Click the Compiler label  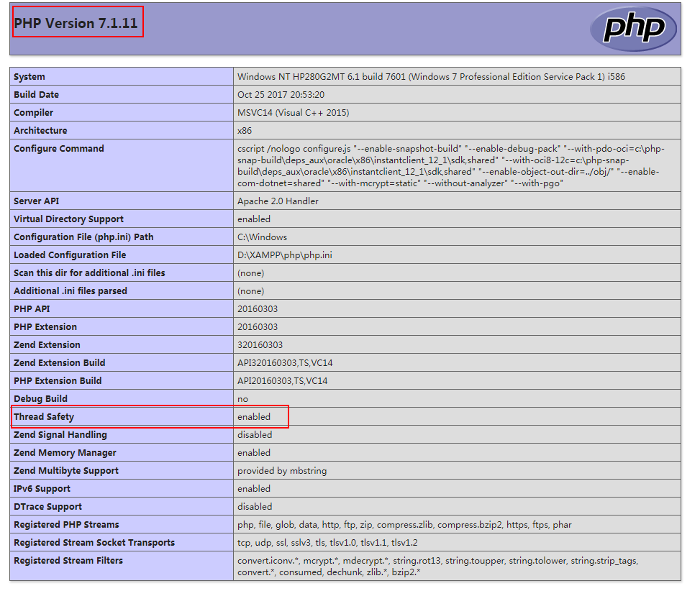[34, 112]
